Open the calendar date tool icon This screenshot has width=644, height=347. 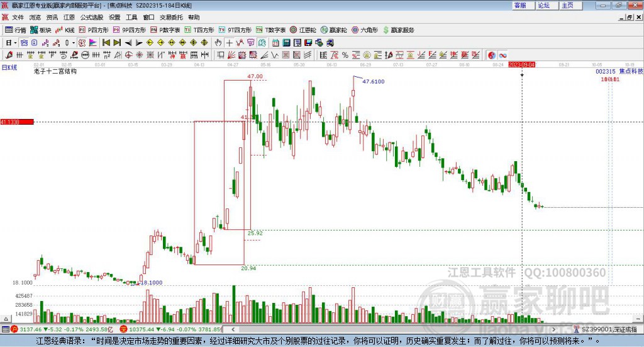(x=275, y=43)
